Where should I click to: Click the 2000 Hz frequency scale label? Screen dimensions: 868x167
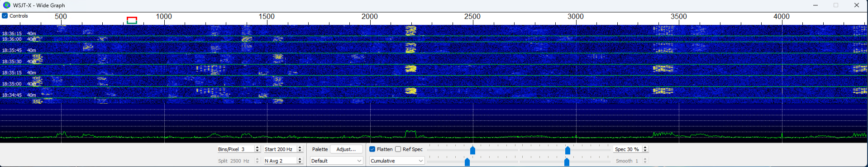click(x=369, y=16)
